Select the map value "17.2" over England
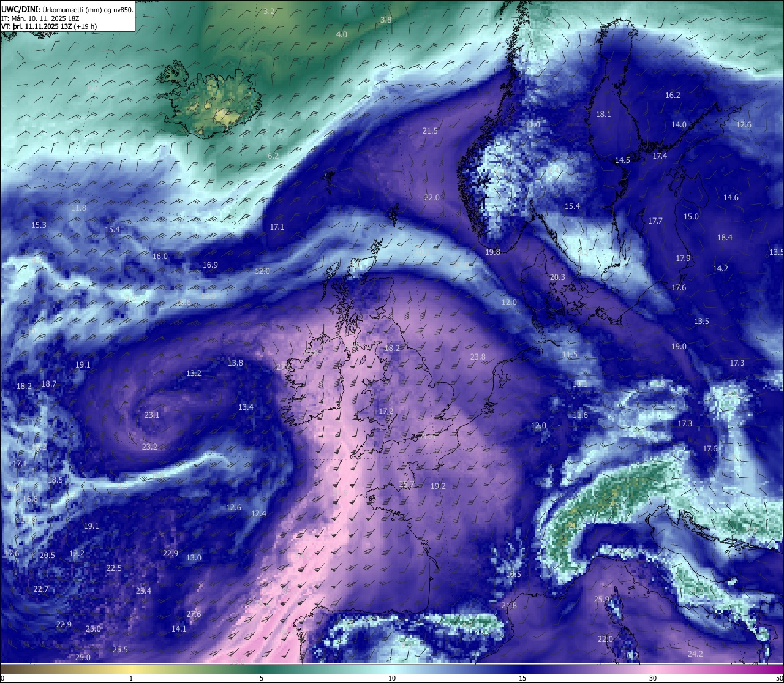784x683 pixels. pyautogui.click(x=386, y=412)
